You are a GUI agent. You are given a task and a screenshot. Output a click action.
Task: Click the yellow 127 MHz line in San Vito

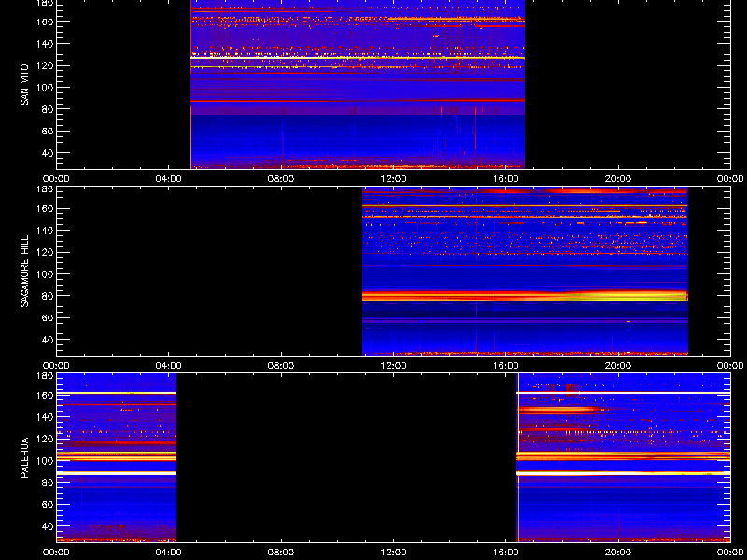click(358, 58)
